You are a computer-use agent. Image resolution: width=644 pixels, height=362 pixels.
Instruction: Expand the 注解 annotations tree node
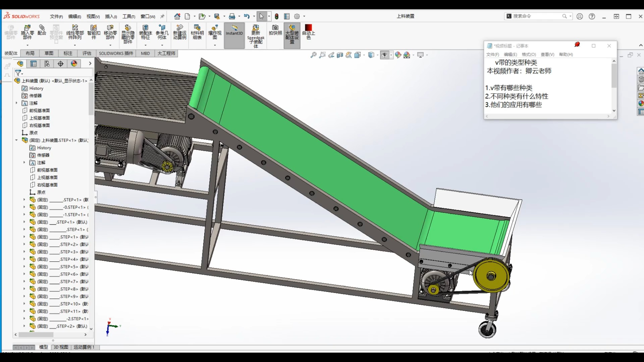click(16, 103)
